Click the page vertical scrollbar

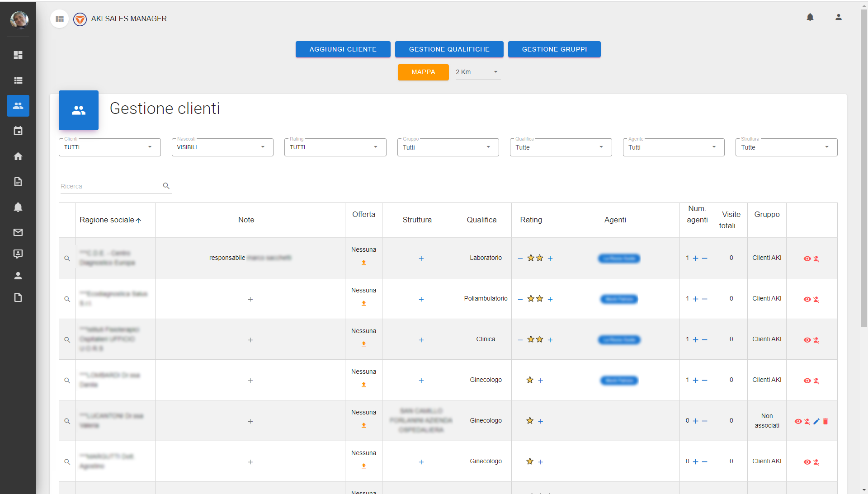864,167
